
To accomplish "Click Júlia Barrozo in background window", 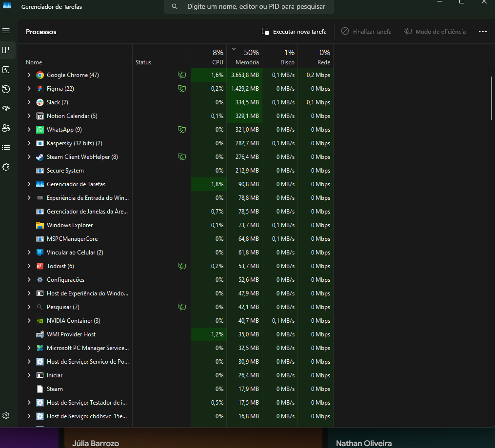I will [x=96, y=443].
